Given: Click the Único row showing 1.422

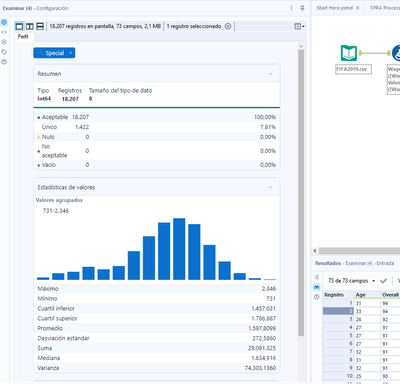Looking at the screenshot, I should point(157,127).
